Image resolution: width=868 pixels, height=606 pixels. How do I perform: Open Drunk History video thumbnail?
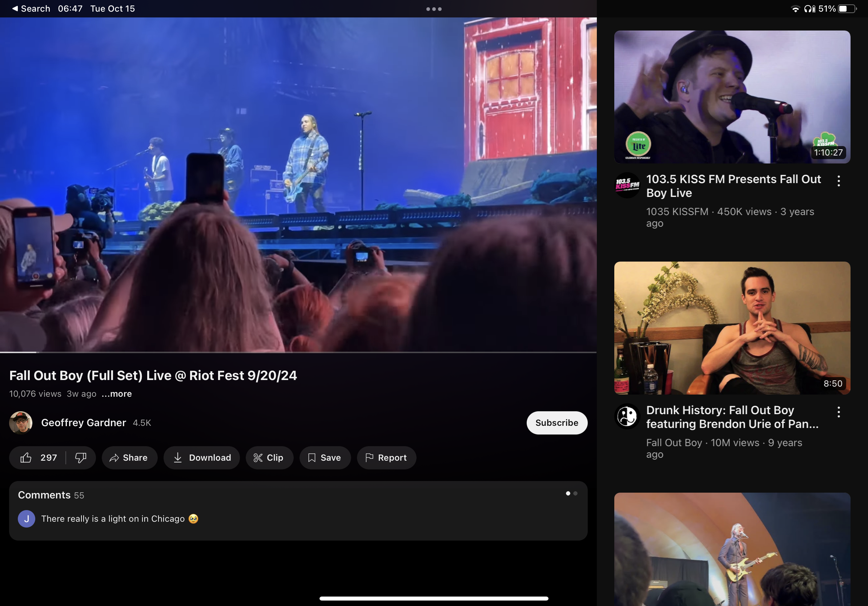click(732, 328)
